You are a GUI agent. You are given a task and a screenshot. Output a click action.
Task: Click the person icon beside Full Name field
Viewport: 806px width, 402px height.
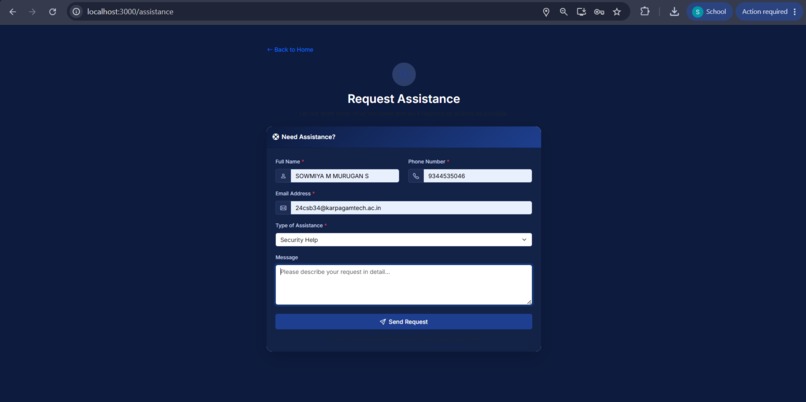tap(283, 176)
